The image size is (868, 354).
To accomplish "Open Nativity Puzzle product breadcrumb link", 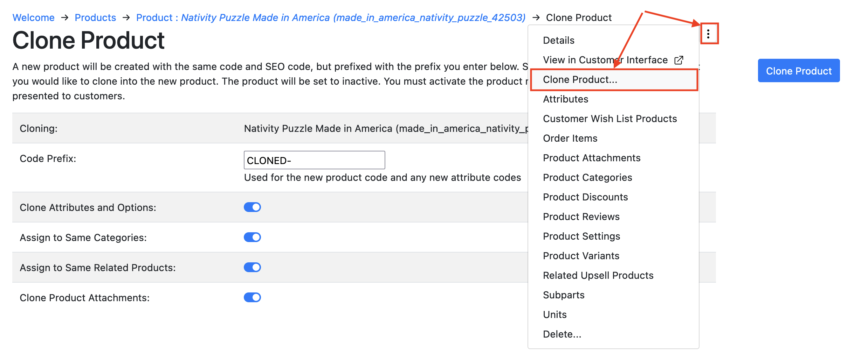I will 331,17.
